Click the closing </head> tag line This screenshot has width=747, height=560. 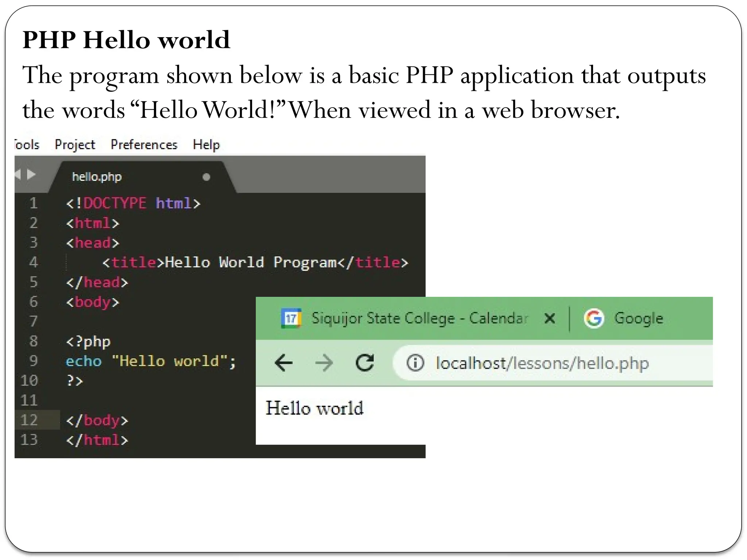[97, 283]
